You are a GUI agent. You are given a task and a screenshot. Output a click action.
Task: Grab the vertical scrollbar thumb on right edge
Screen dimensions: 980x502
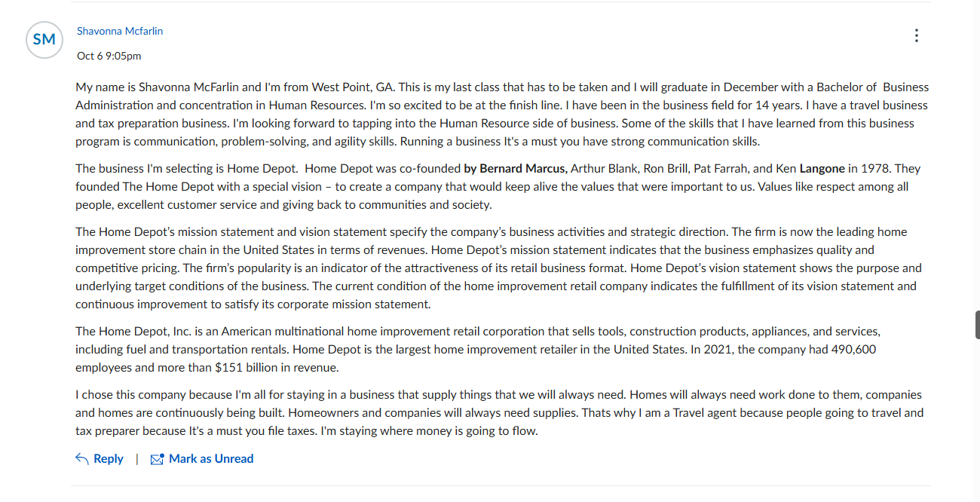click(977, 325)
